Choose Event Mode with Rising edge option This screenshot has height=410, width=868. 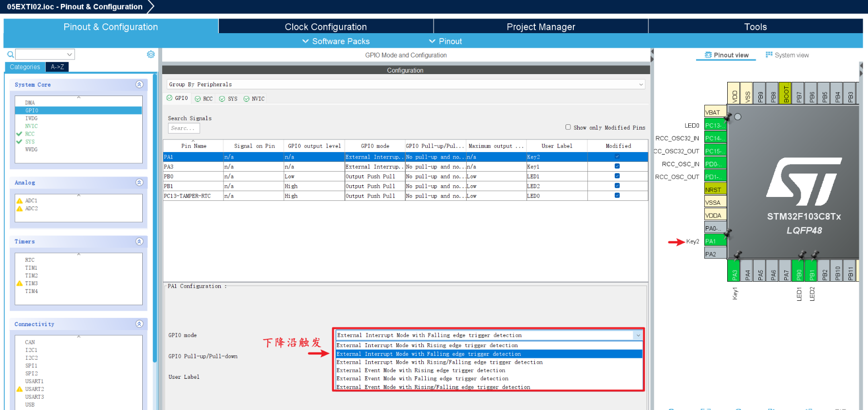click(x=489, y=371)
